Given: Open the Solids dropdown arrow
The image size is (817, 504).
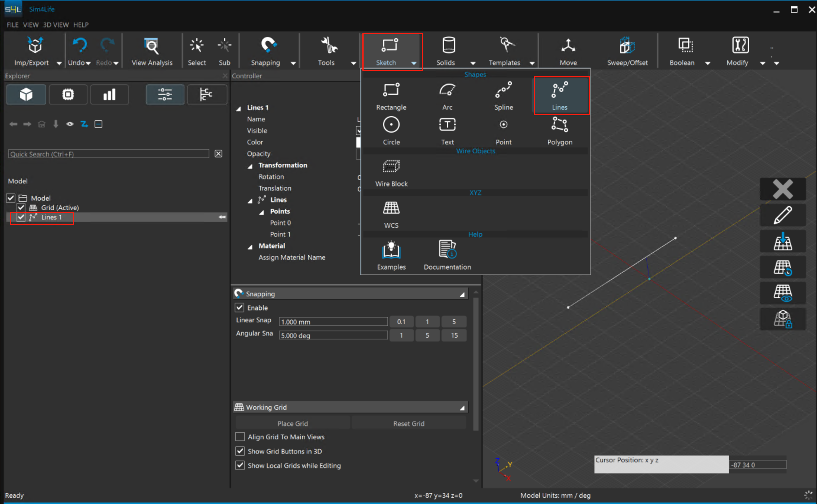Looking at the screenshot, I should point(473,63).
